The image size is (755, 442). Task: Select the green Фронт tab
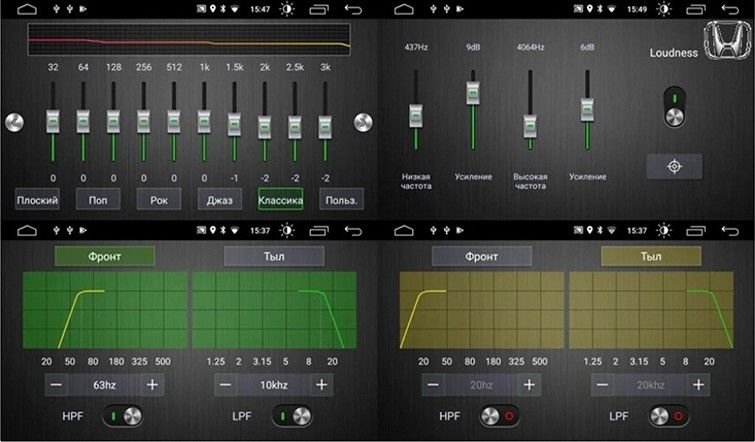pyautogui.click(x=105, y=256)
